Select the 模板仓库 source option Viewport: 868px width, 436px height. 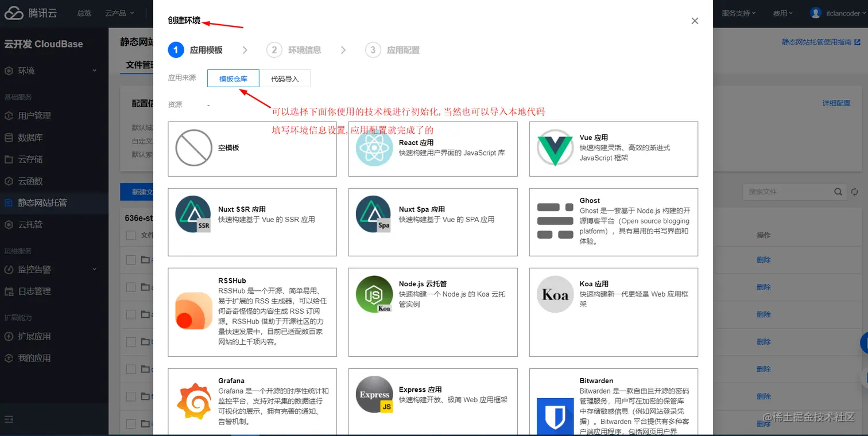(233, 79)
